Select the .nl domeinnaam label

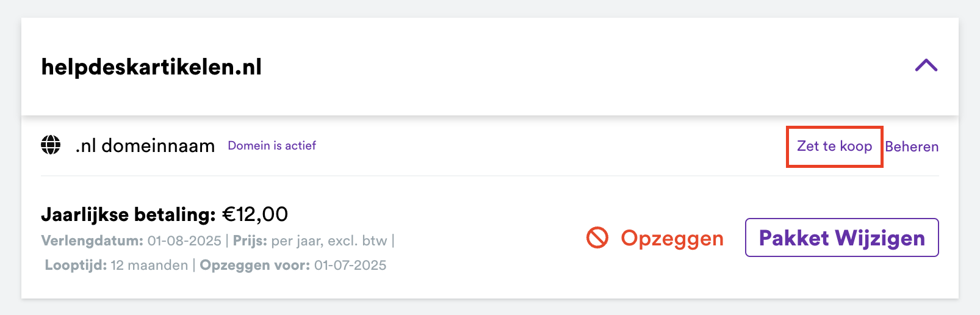click(x=145, y=146)
